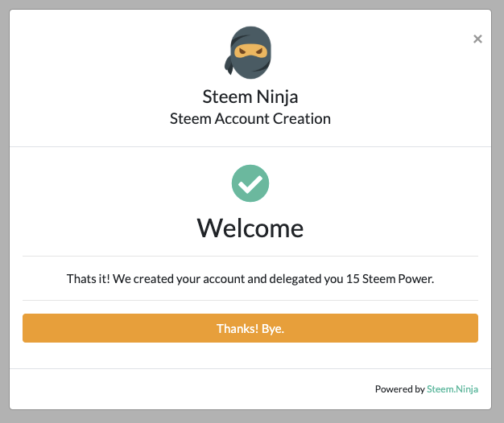Click the '15 Steem Power' text
The width and height of the screenshot is (504, 423).
coord(390,278)
